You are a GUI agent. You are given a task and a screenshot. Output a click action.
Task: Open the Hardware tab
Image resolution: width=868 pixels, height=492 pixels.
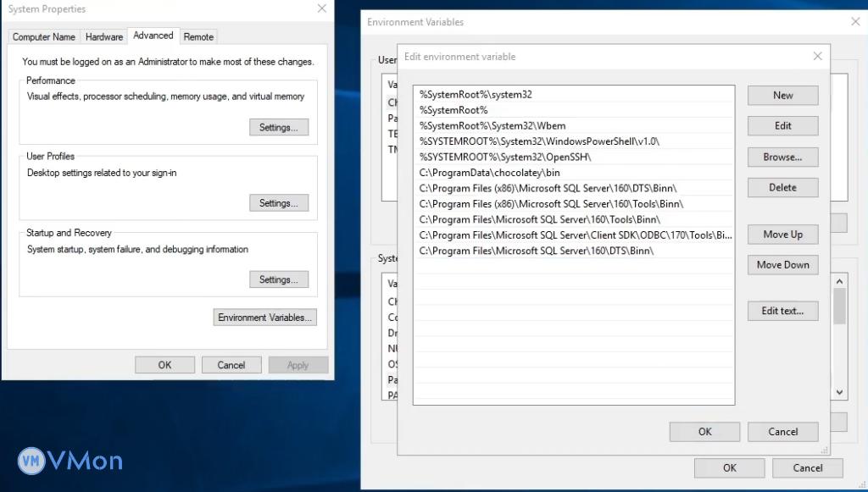tap(104, 37)
